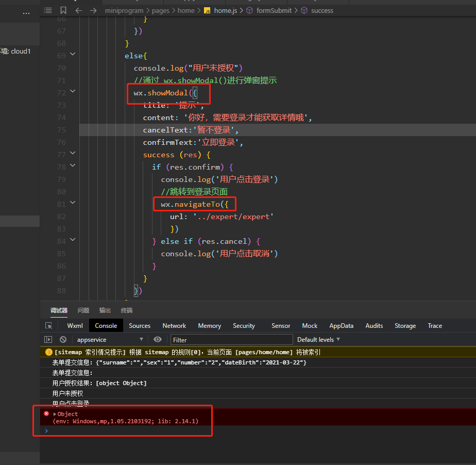Viewport: 476px width, 465px height.
Task: Click the url '../expert/expert' code line
Action: 222,217
